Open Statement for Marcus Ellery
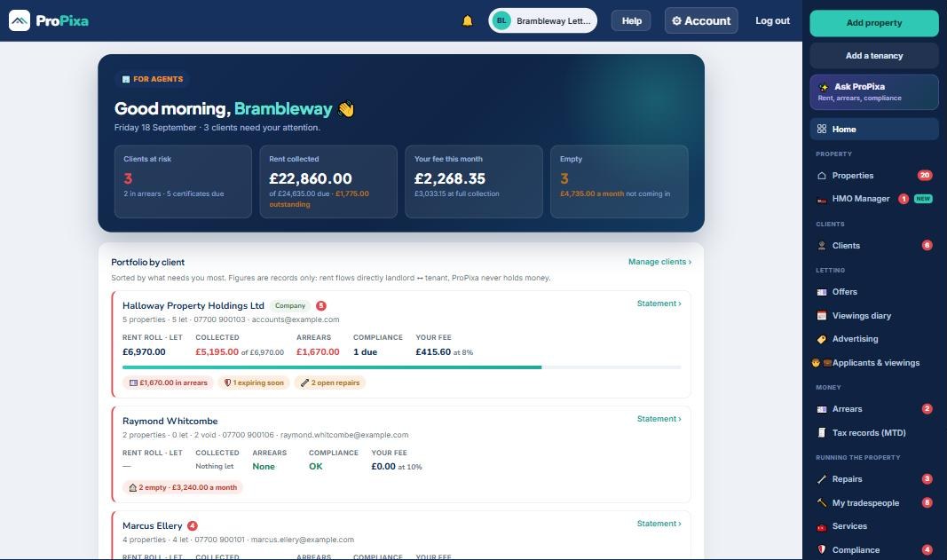This screenshot has height=560, width=947. click(x=659, y=524)
